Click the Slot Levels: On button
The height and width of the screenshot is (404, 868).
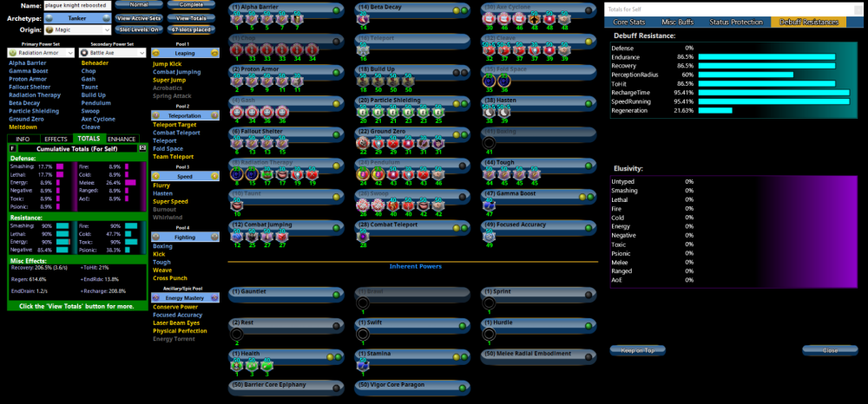139,29
